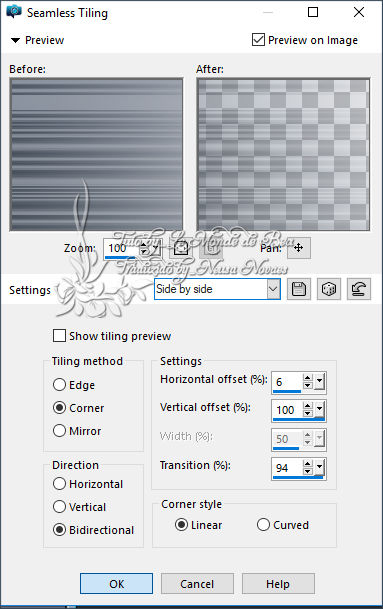Image resolution: width=383 pixels, height=609 pixels.
Task: Click inside the Vertical offset value field
Action: [287, 410]
